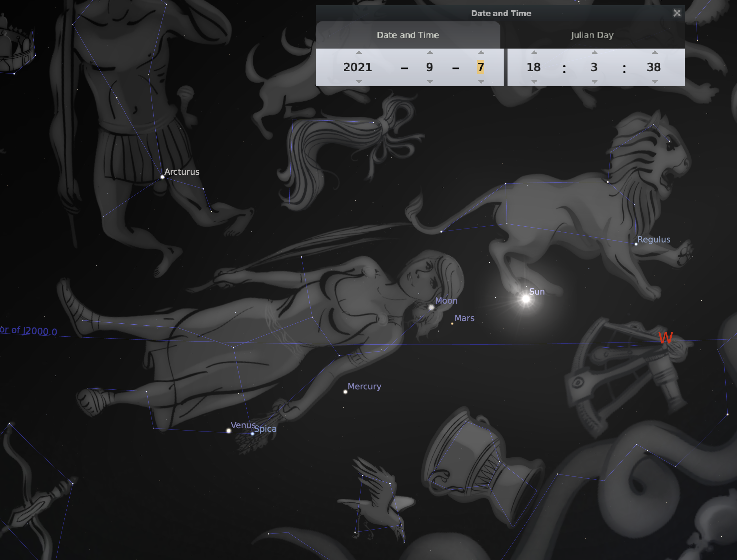This screenshot has width=737, height=560.
Task: Select the star Regulus
Action: pos(636,244)
